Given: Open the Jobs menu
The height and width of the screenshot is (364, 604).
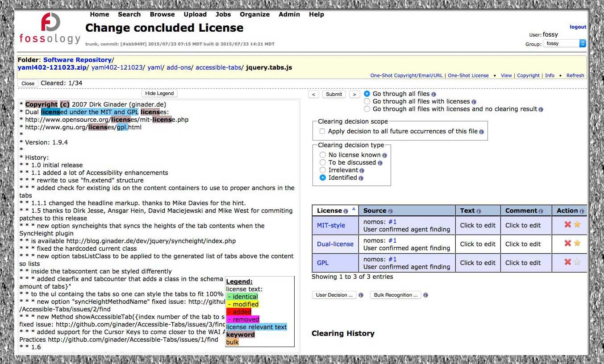Looking at the screenshot, I should (x=223, y=14).
